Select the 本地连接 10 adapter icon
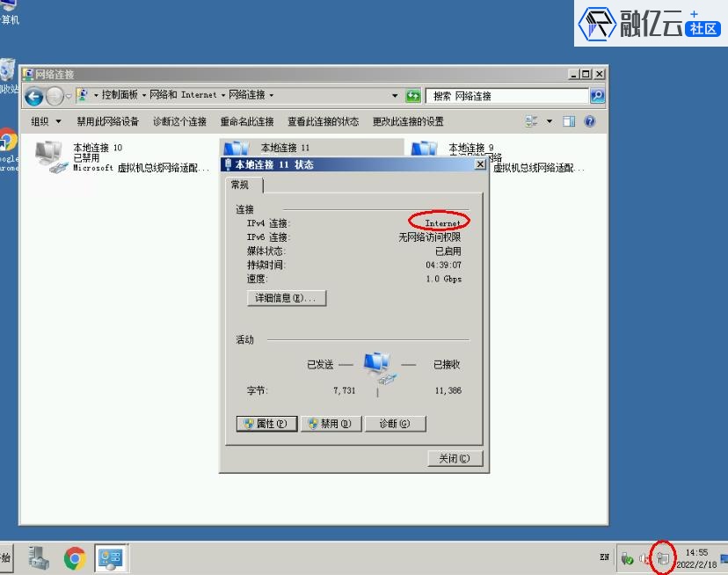728x575 pixels. pyautogui.click(x=49, y=156)
